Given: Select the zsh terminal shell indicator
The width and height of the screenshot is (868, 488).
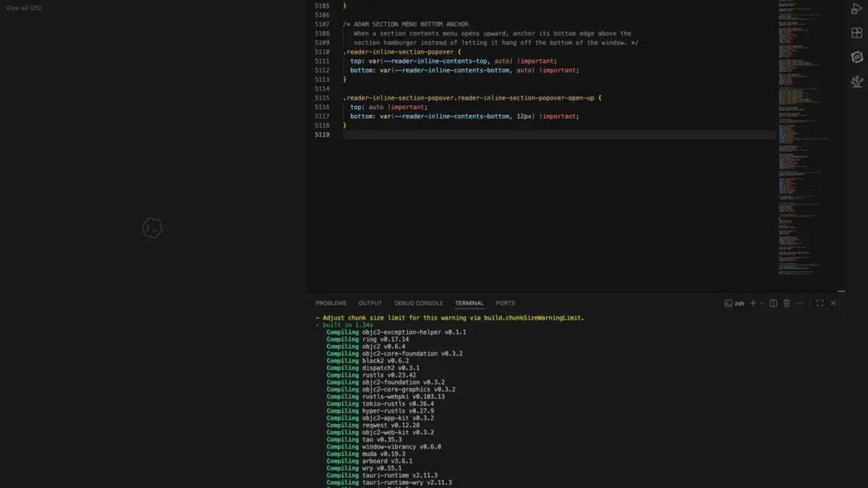Looking at the screenshot, I should pos(734,304).
